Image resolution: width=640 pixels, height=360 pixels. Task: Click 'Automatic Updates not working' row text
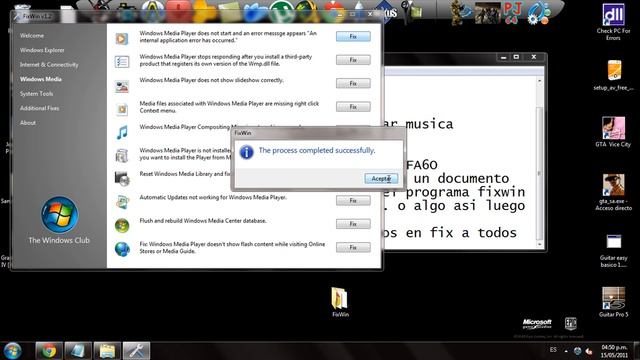coord(213,198)
